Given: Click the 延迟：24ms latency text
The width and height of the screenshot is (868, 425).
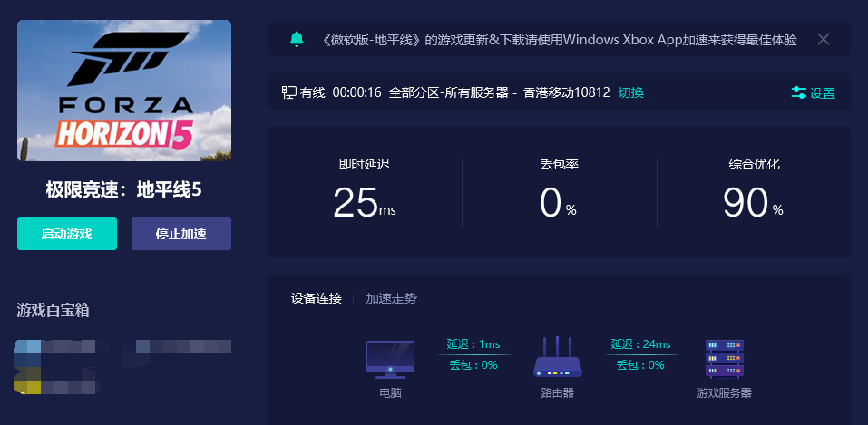Looking at the screenshot, I should 640,344.
